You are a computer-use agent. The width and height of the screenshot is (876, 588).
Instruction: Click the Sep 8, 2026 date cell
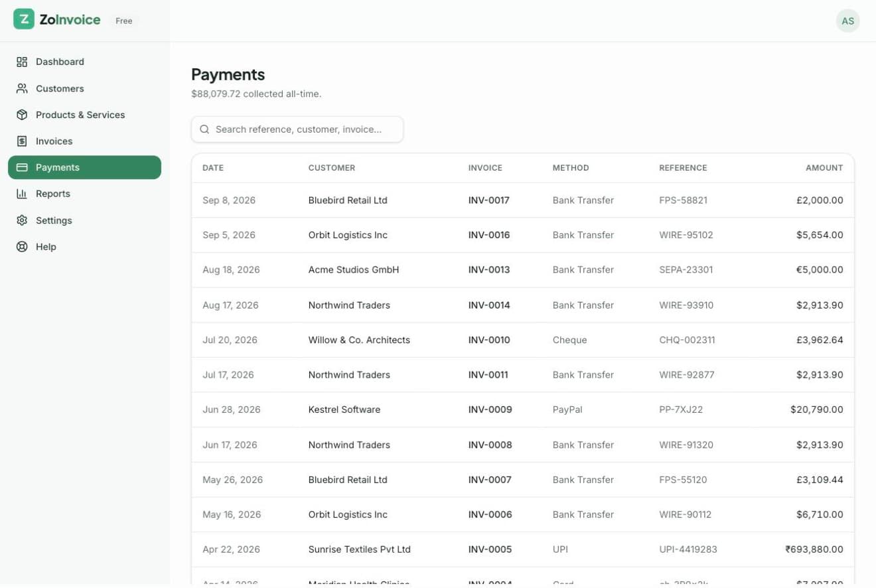(229, 200)
